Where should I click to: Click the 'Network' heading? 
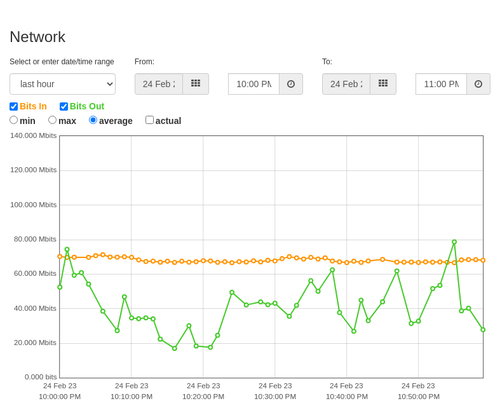(x=37, y=37)
